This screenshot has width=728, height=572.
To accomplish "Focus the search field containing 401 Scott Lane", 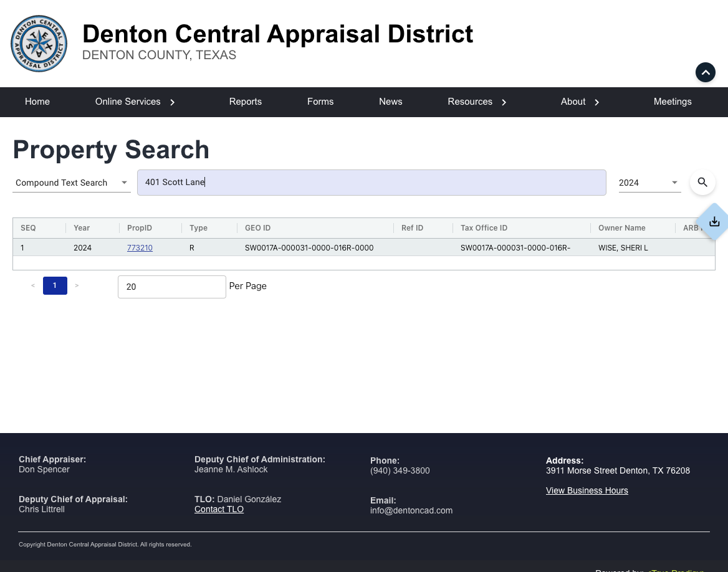I will (371, 183).
